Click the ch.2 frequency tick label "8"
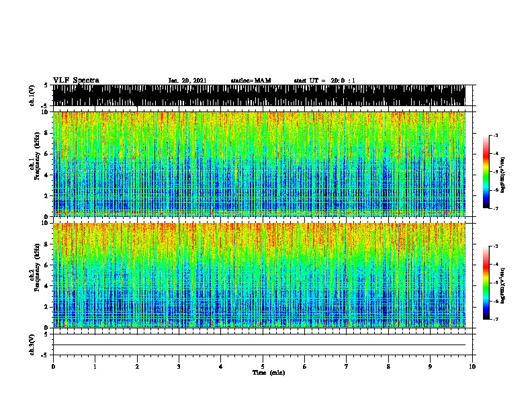The height and width of the screenshot is (411, 532). (46, 244)
